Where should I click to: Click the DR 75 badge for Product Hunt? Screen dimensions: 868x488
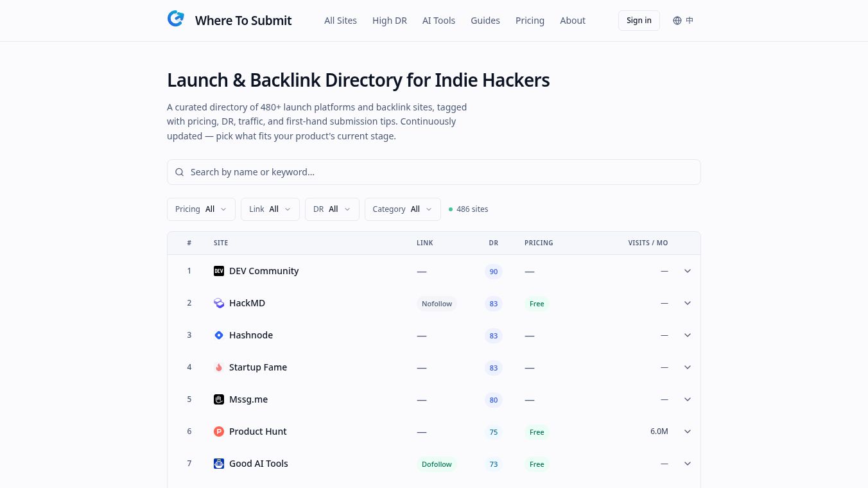(x=494, y=432)
